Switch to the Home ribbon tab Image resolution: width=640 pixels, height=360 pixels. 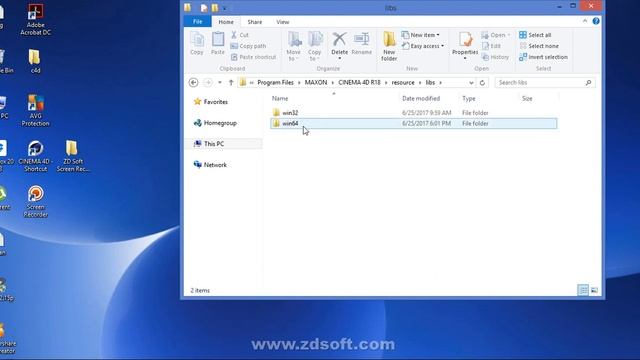pyautogui.click(x=226, y=22)
